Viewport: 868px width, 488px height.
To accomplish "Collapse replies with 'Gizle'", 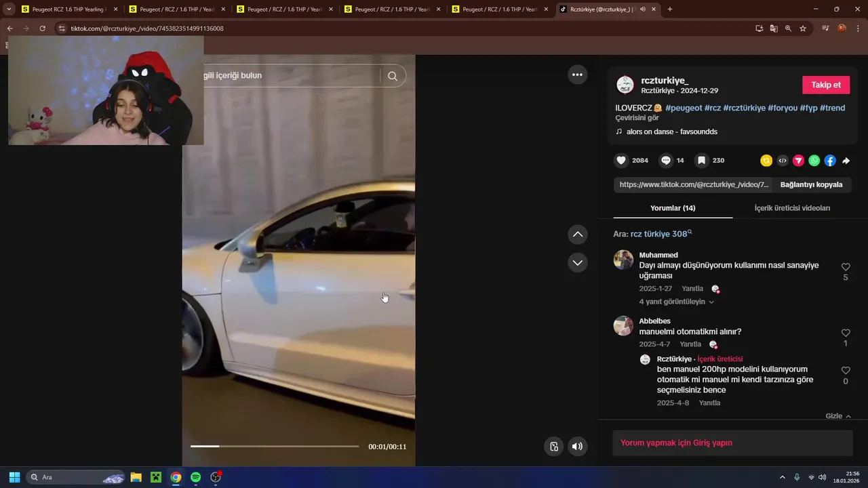I will [837, 416].
